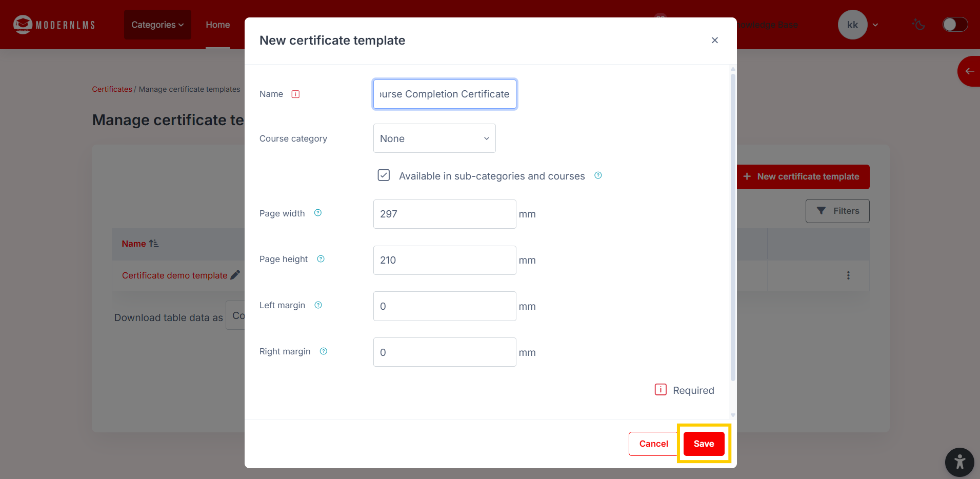
Task: Click the help icon beside Right margin
Action: pos(324,351)
